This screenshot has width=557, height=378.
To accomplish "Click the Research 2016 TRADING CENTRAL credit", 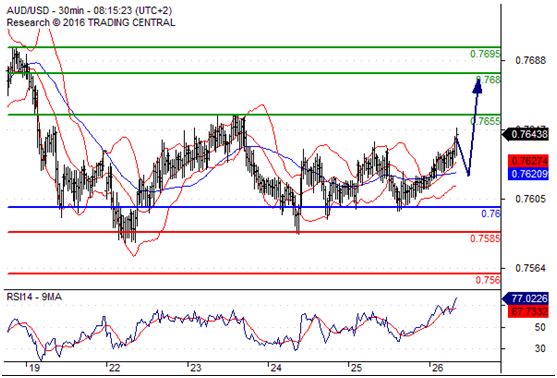I will click(91, 23).
